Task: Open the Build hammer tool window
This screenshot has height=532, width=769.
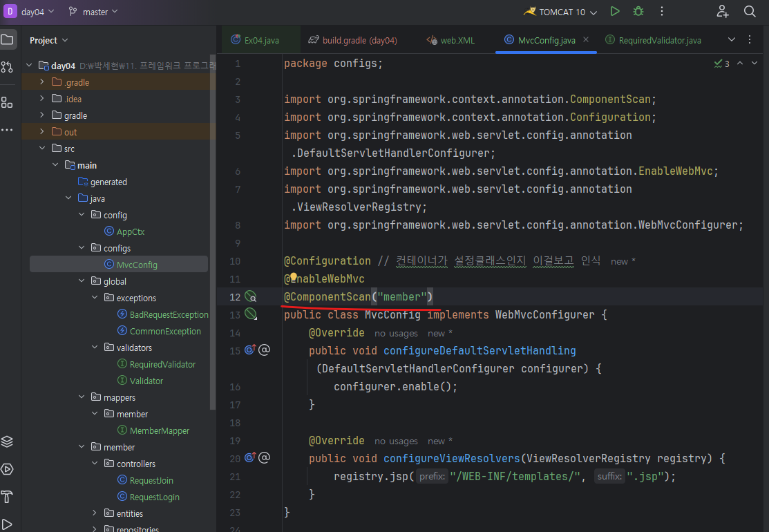Action: (x=7, y=496)
